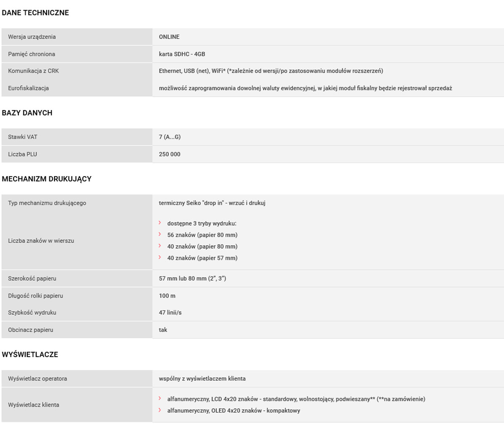This screenshot has width=504, height=432.
Task: Click the "Komunikacja z CRK" label
Action: point(34,71)
